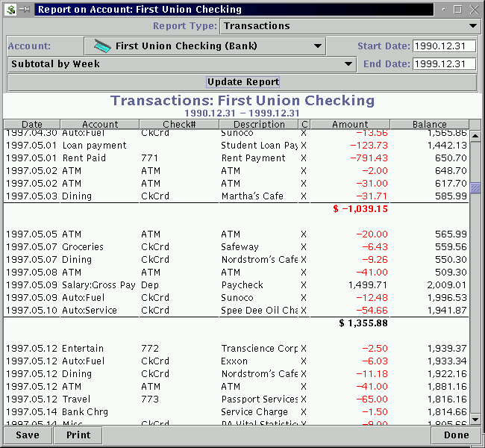
Task: Click the C column header
Action: pyautogui.click(x=304, y=124)
